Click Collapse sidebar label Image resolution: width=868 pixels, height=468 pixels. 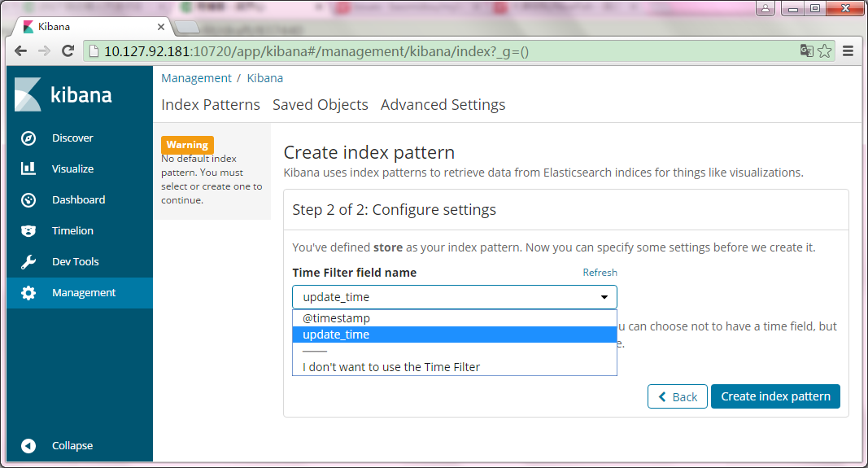(x=72, y=446)
